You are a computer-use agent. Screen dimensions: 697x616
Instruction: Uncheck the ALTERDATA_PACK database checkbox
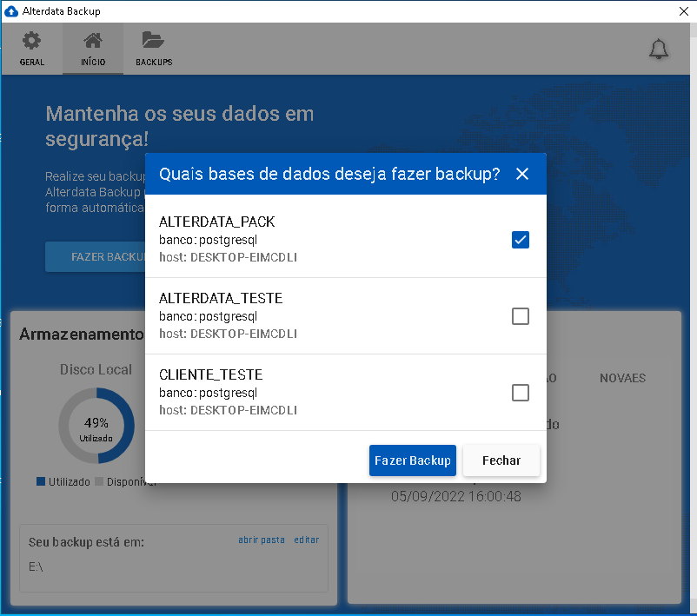(520, 240)
